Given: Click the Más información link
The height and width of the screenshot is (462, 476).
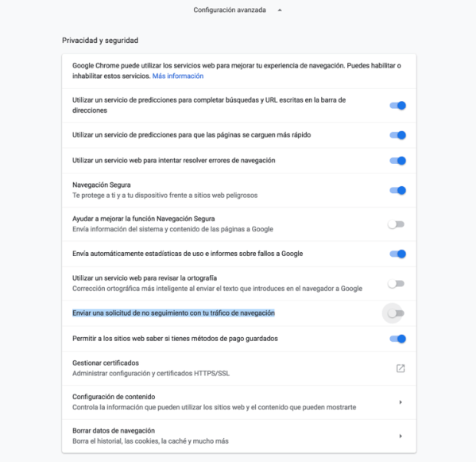Looking at the screenshot, I should (x=178, y=76).
